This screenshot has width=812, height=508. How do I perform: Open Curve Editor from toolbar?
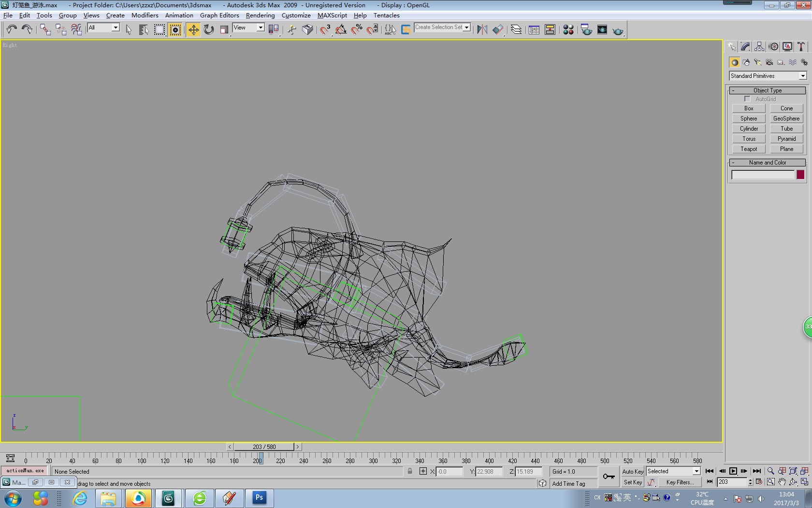(534, 30)
